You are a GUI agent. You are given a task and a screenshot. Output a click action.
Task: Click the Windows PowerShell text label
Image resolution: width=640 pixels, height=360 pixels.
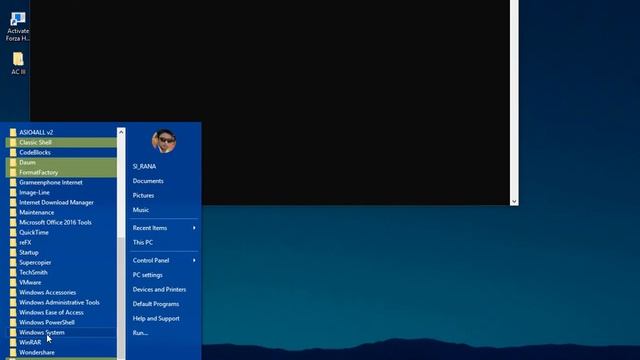(47, 322)
